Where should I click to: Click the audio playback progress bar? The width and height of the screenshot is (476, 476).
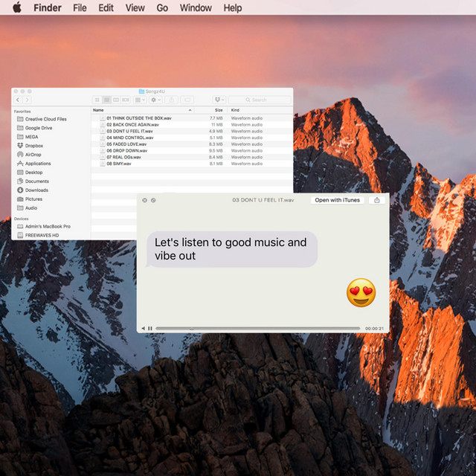[x=257, y=328]
